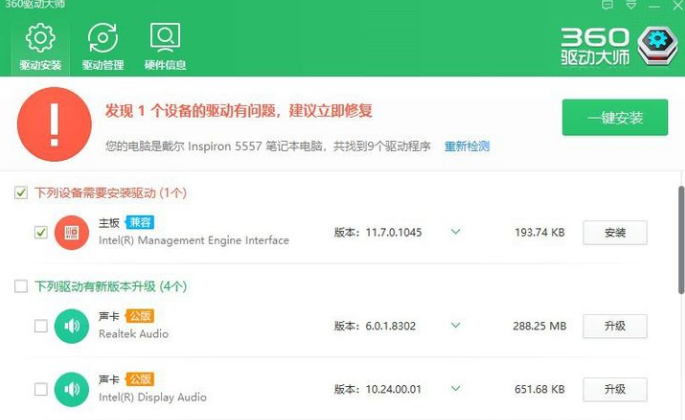Image resolution: width=685 pixels, height=420 pixels.
Task: Click the Realtek Audio device name
Action: (x=134, y=334)
